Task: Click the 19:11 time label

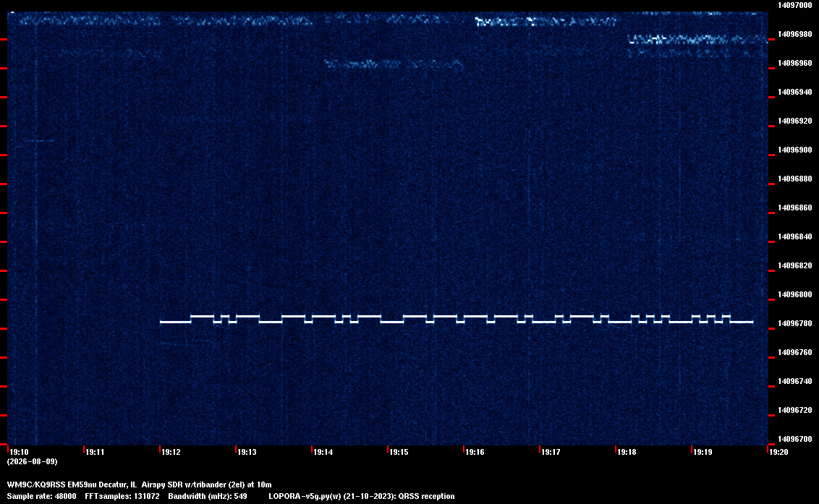Action: [x=95, y=452]
